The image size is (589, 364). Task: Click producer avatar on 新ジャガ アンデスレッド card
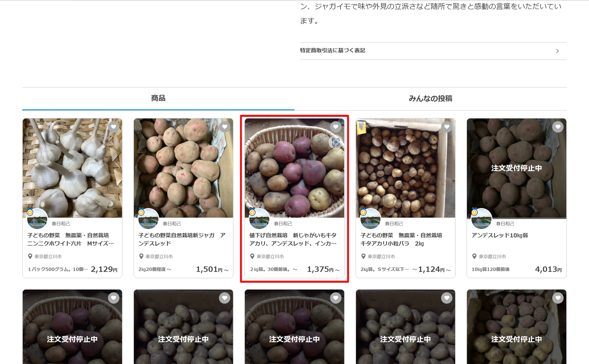pyautogui.click(x=148, y=218)
